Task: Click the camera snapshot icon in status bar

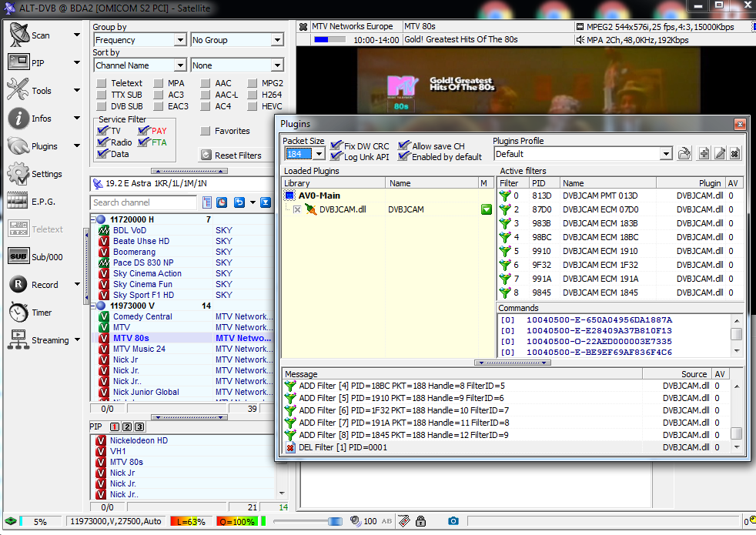Action: (x=453, y=521)
